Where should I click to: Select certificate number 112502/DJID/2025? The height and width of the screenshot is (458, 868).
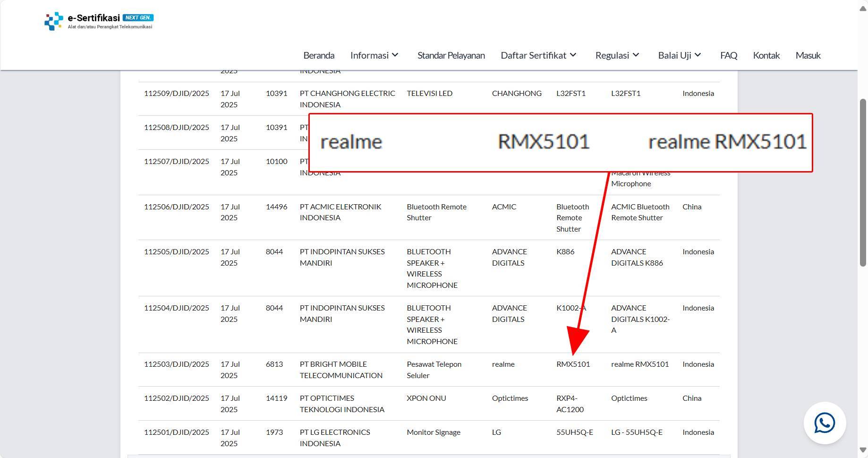(177, 398)
